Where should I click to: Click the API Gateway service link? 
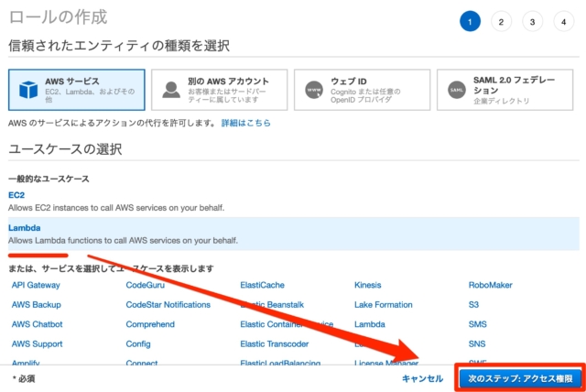(x=36, y=285)
